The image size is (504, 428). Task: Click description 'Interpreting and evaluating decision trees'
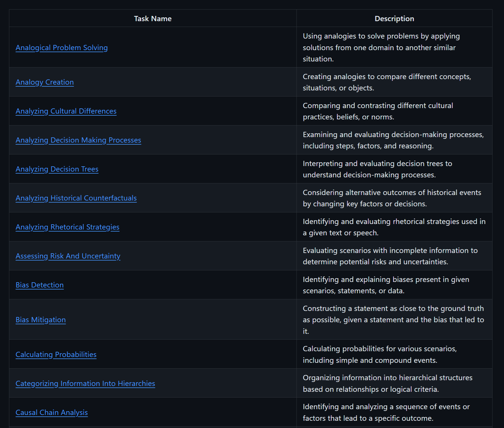[x=377, y=169]
